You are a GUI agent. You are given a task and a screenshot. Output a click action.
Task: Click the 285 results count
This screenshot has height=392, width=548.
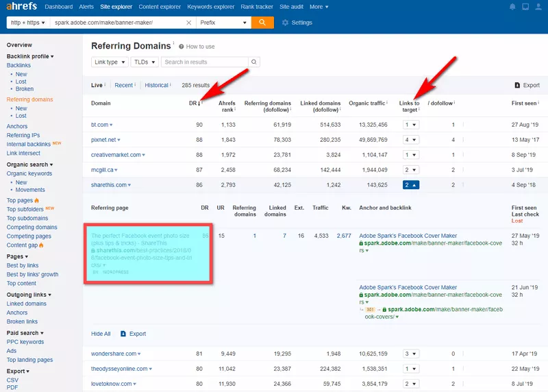click(196, 85)
